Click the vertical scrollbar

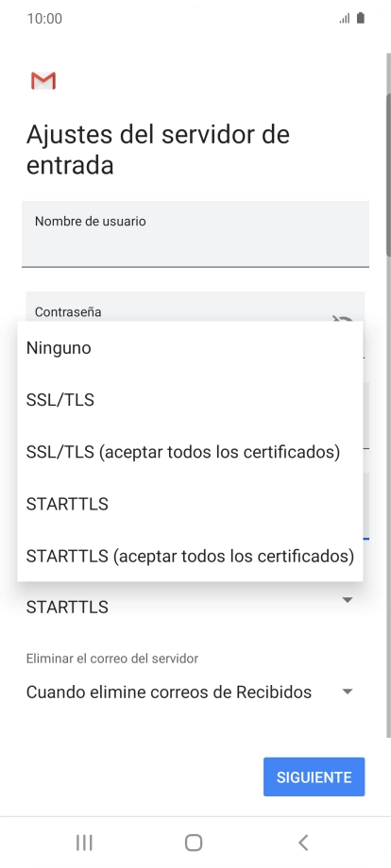point(388,395)
